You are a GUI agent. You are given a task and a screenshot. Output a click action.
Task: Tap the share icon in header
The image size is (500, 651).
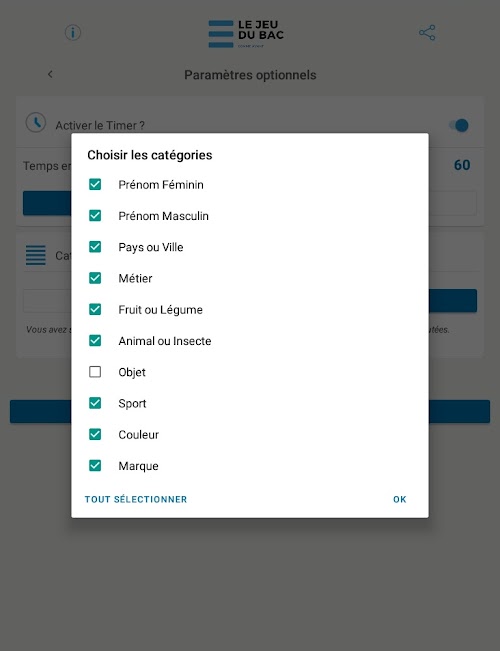427,32
